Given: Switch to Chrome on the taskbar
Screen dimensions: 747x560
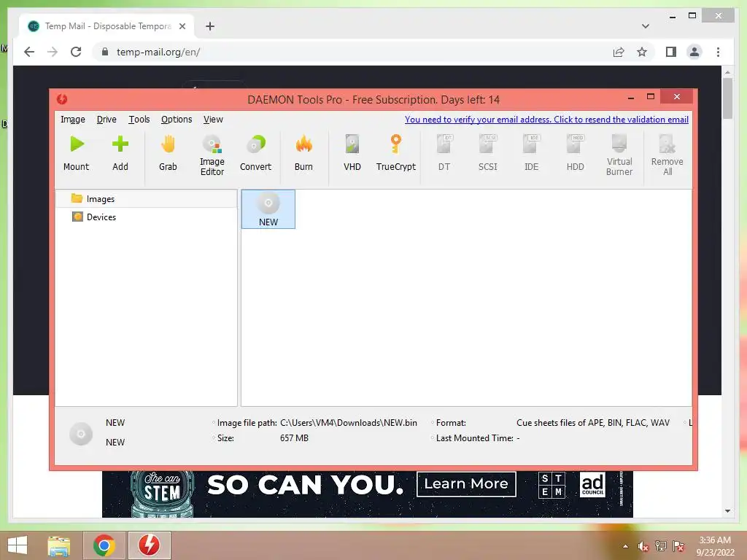Looking at the screenshot, I should (104, 545).
